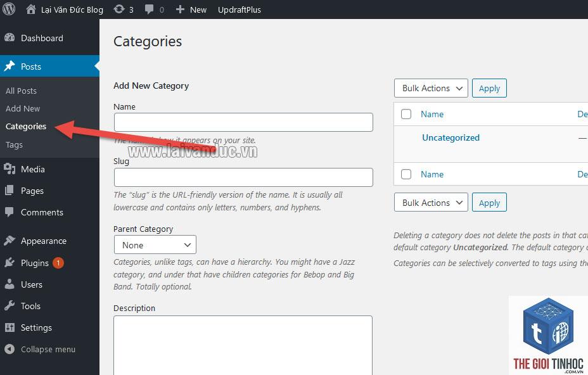Click the WordPress logo icon
Screen dimensions: 588x375
coord(9,9)
